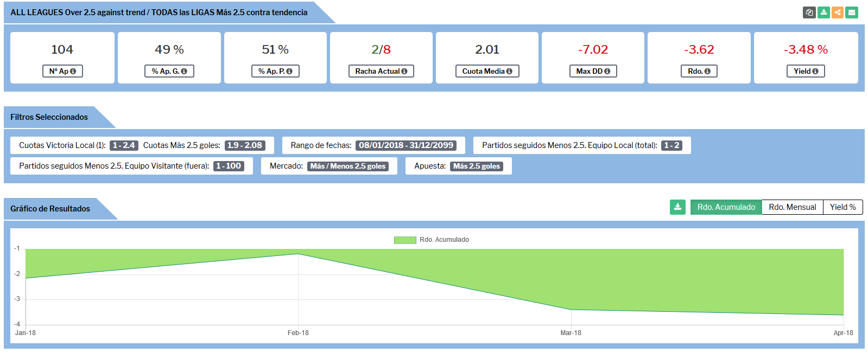Image resolution: width=868 pixels, height=353 pixels.
Task: Click the 49 % win rate value
Action: click(x=169, y=49)
